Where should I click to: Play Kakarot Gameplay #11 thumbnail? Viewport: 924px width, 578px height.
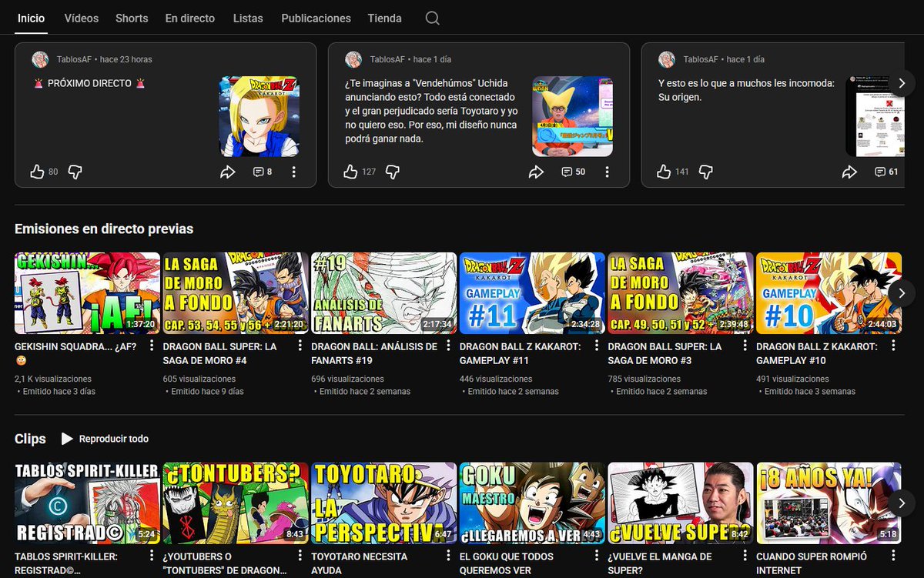pyautogui.click(x=533, y=293)
